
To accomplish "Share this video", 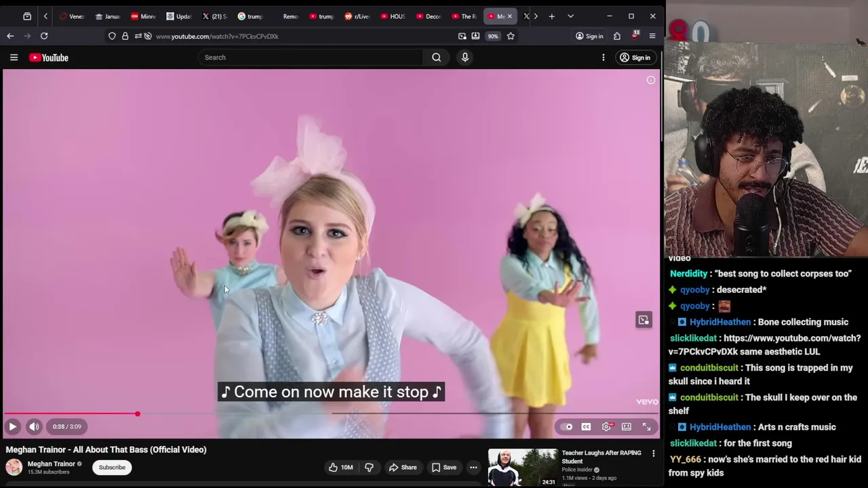I will (x=403, y=467).
